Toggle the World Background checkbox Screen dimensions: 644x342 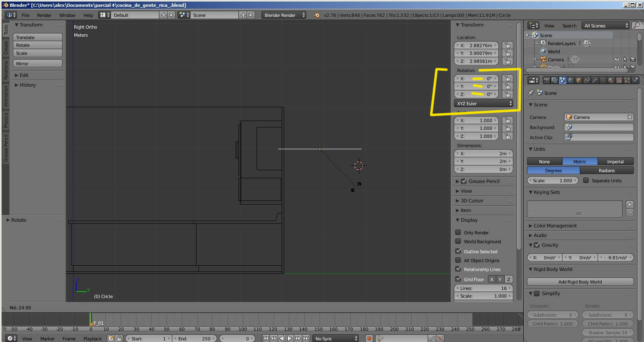point(458,241)
